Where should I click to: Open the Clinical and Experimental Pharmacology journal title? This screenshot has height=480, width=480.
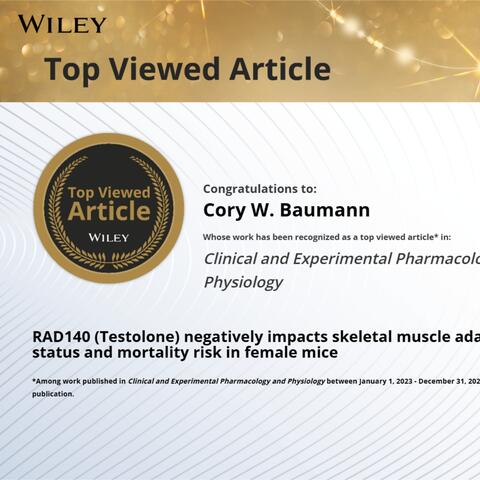point(342,259)
